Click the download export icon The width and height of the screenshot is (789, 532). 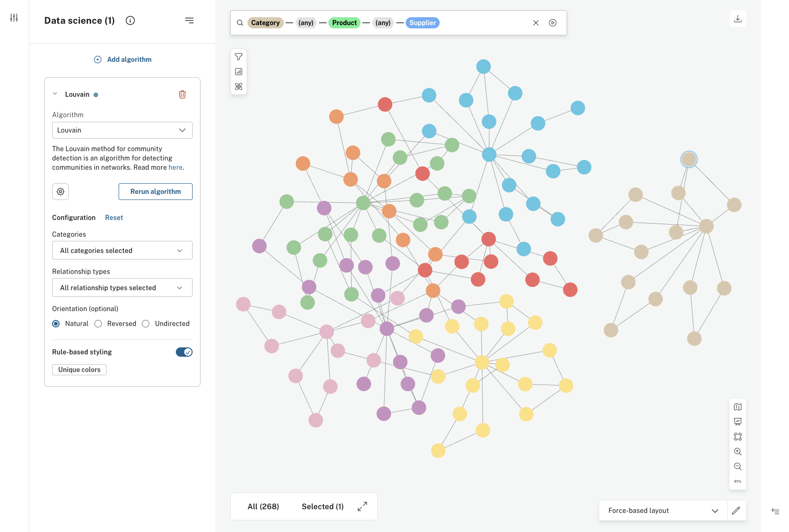(x=737, y=19)
